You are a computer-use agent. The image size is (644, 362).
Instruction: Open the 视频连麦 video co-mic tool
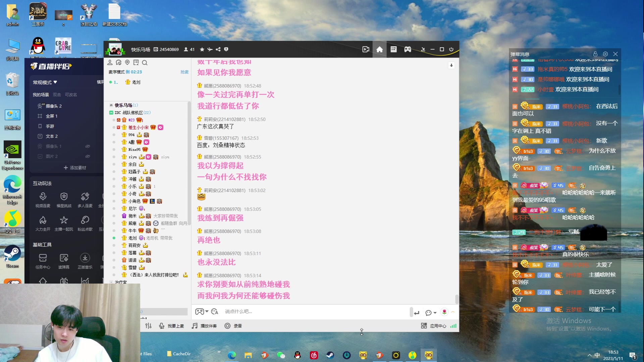[43, 198]
